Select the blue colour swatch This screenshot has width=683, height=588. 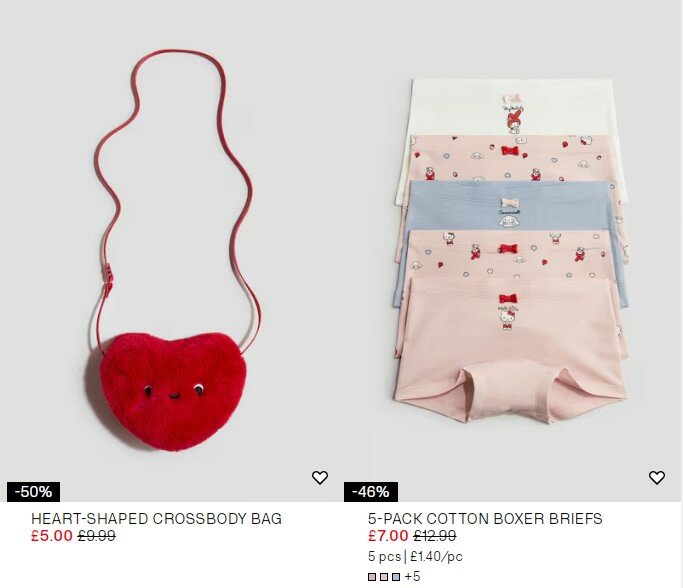pyautogui.click(x=396, y=577)
